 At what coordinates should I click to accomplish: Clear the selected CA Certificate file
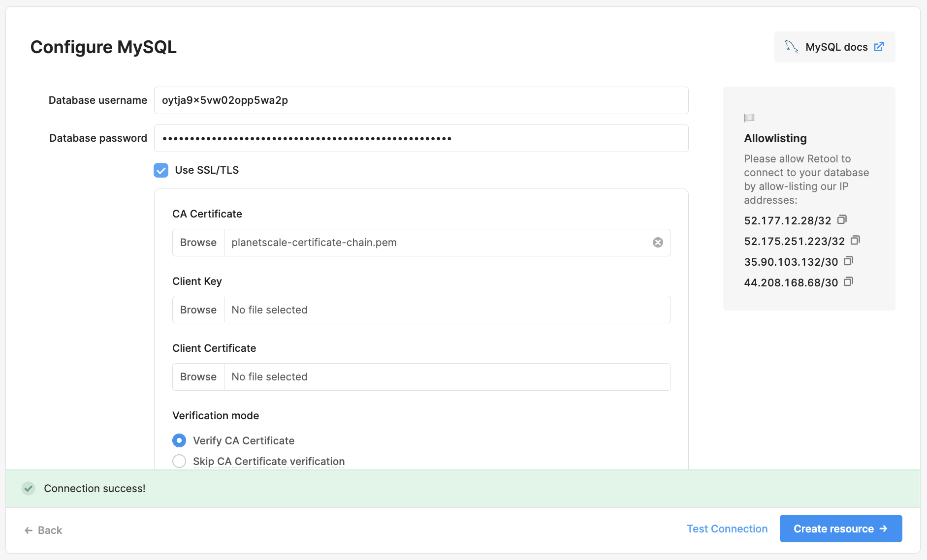click(658, 242)
